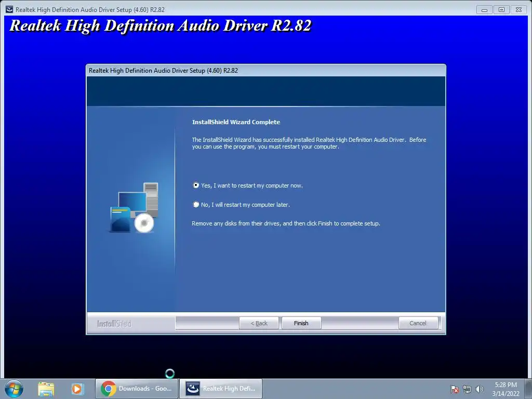Open the clock showing 5:28 PM
Image resolution: width=532 pixels, height=399 pixels.
[x=506, y=389]
